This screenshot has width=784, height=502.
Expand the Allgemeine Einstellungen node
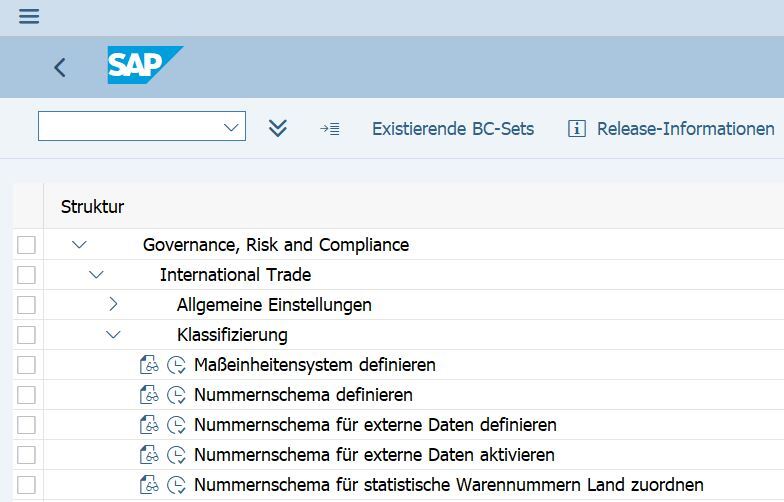113,305
